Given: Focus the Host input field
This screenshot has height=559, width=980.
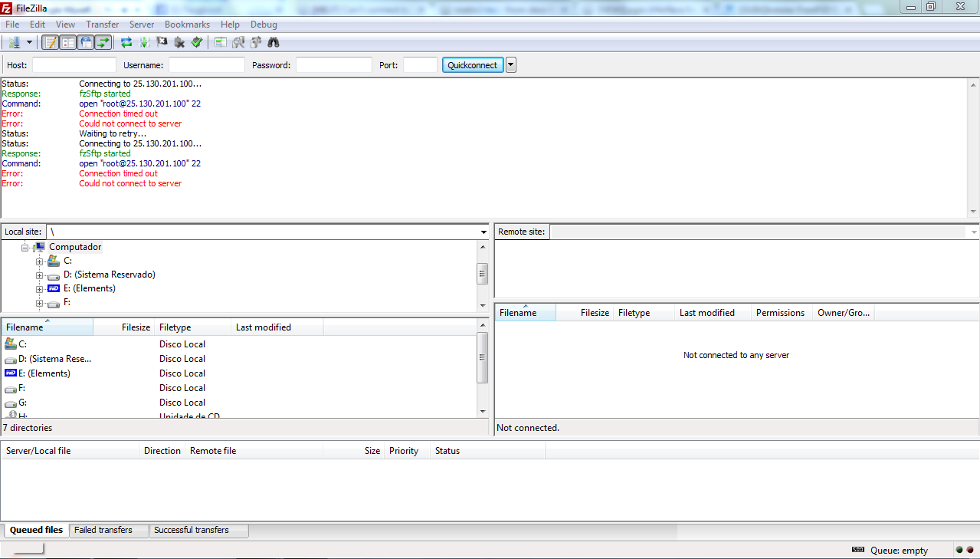Looking at the screenshot, I should point(74,65).
